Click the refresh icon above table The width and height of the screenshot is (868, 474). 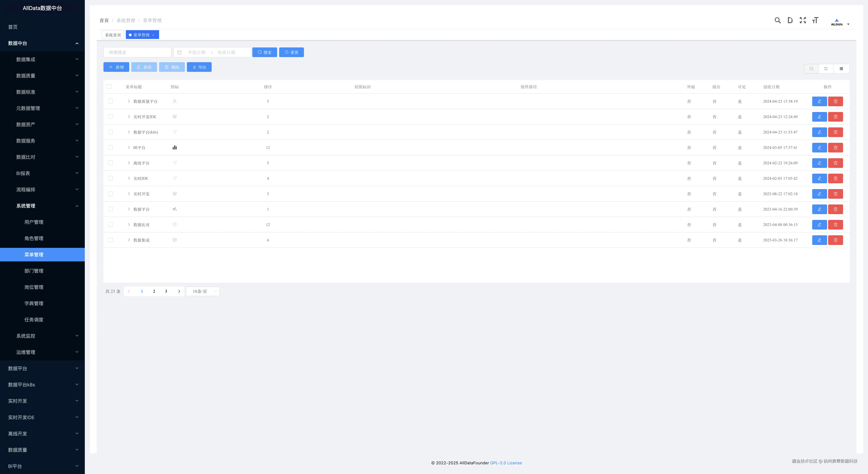pyautogui.click(x=826, y=69)
